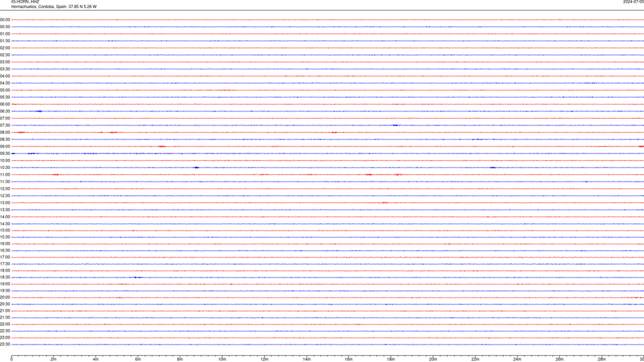Viewport: 644px width, 362px height.
Task: Click the 24m axis tick label
Action: (x=517, y=359)
